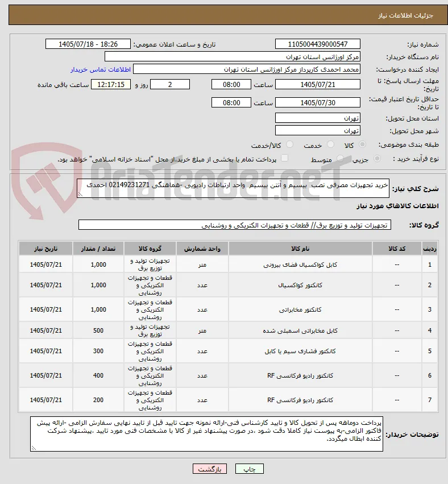448x484 pixels.
Task: Click the unit متر in row 1
Action: click(x=202, y=265)
